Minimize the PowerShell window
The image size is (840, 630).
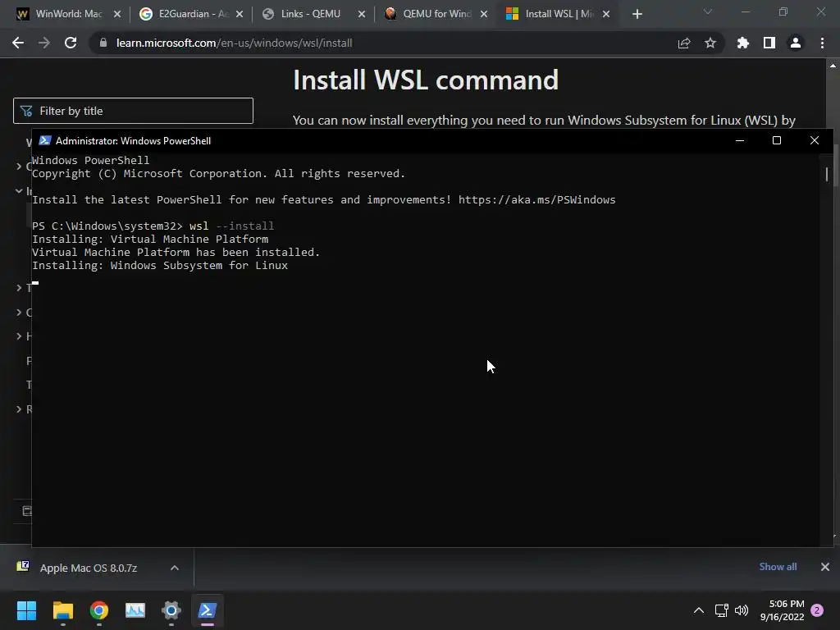pyautogui.click(x=740, y=140)
